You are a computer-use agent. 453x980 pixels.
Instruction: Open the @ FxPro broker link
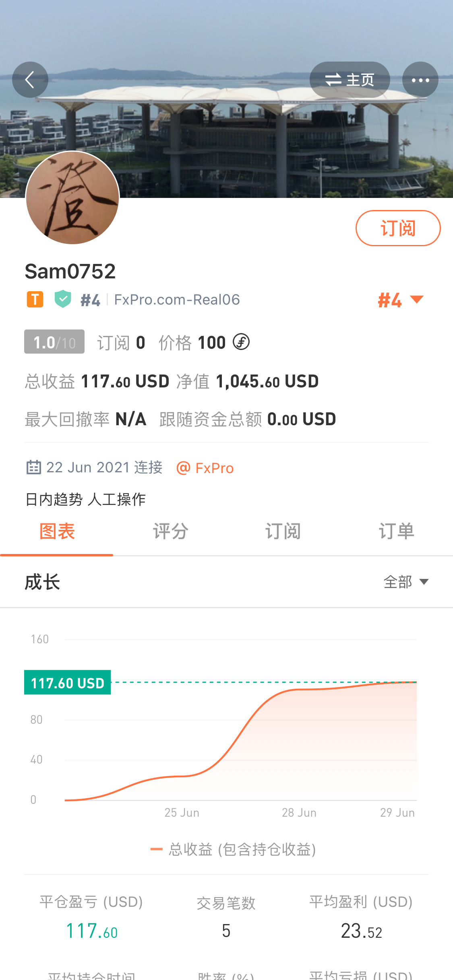205,468
